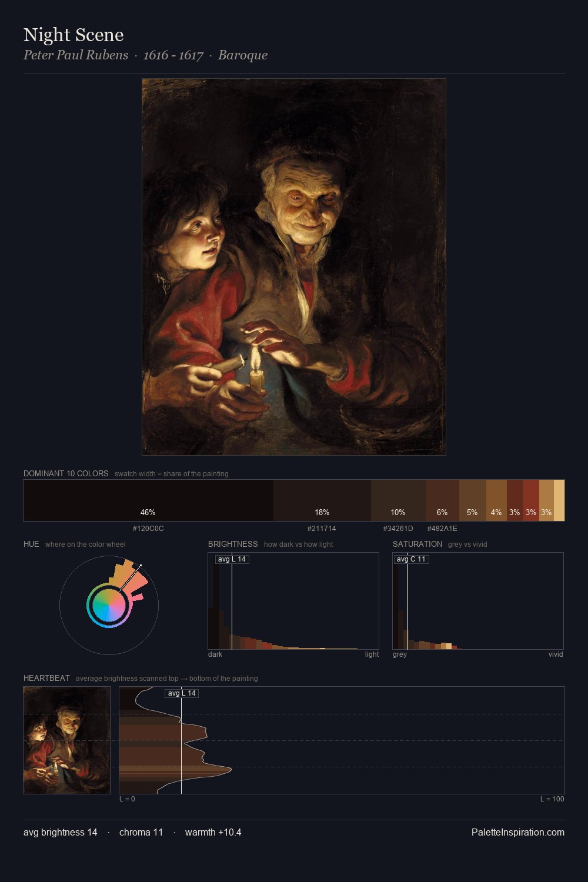Click the 'Night Scene' title
This screenshot has height=882, width=588.
point(73,35)
